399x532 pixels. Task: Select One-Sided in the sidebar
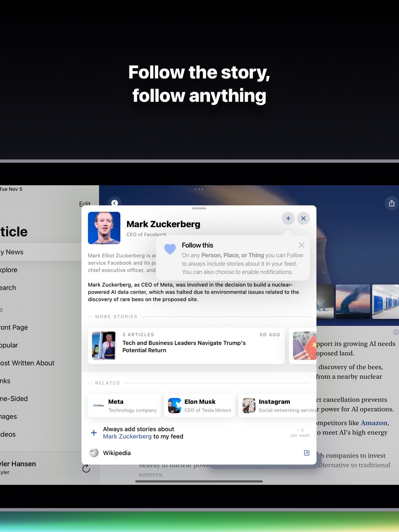tap(41, 399)
